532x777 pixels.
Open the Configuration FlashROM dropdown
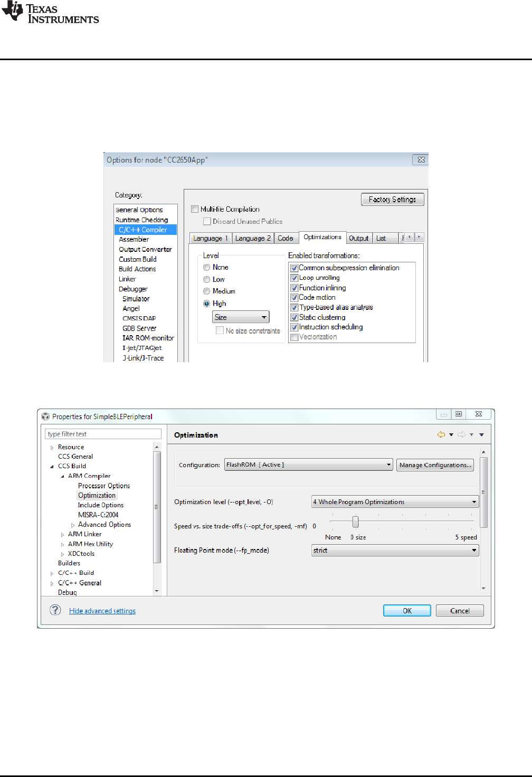pyautogui.click(x=308, y=465)
